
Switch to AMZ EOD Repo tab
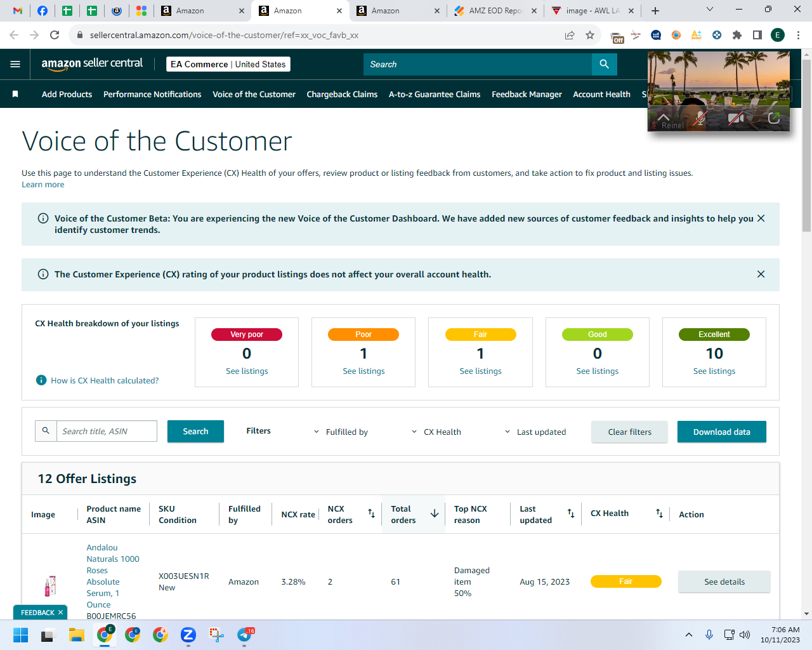[495, 11]
